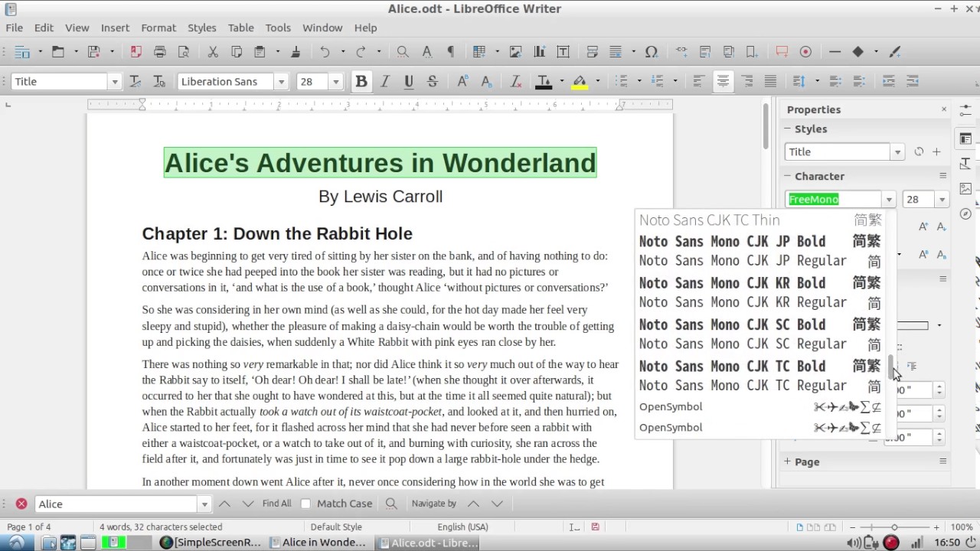Toggle justified alignment
The image size is (980, 551).
pyautogui.click(x=770, y=82)
